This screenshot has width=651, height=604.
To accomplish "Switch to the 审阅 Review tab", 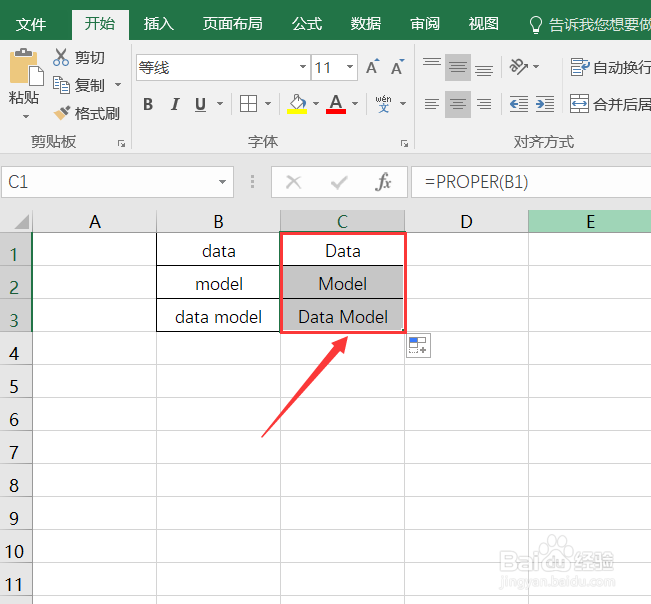I will click(425, 24).
